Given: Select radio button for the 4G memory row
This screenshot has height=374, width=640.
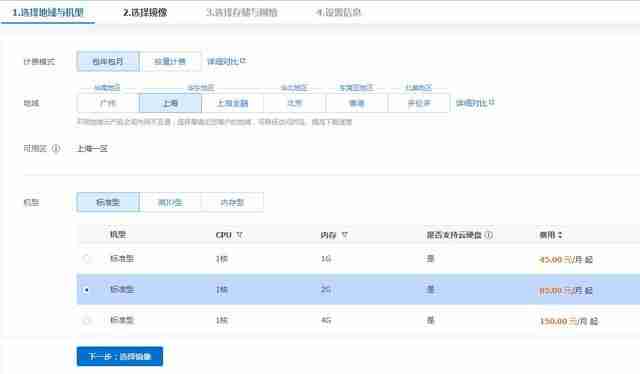Looking at the screenshot, I should (86, 321).
